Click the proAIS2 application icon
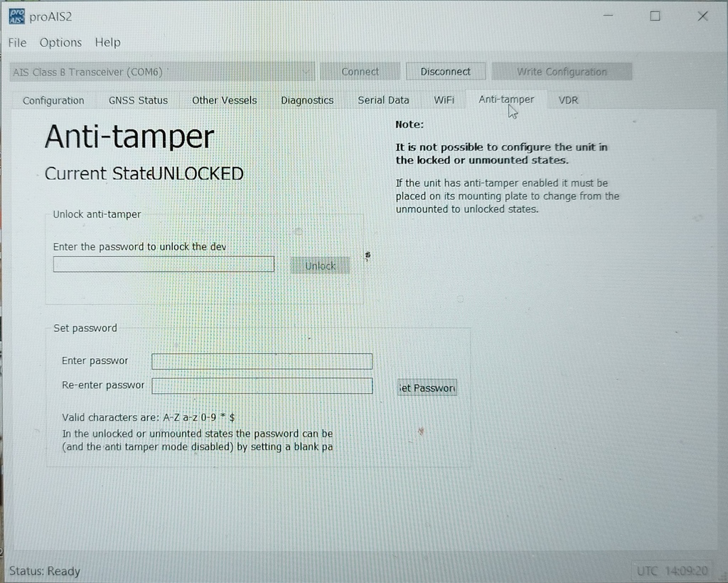Screen dimensions: 728x583 pyautogui.click(x=17, y=17)
